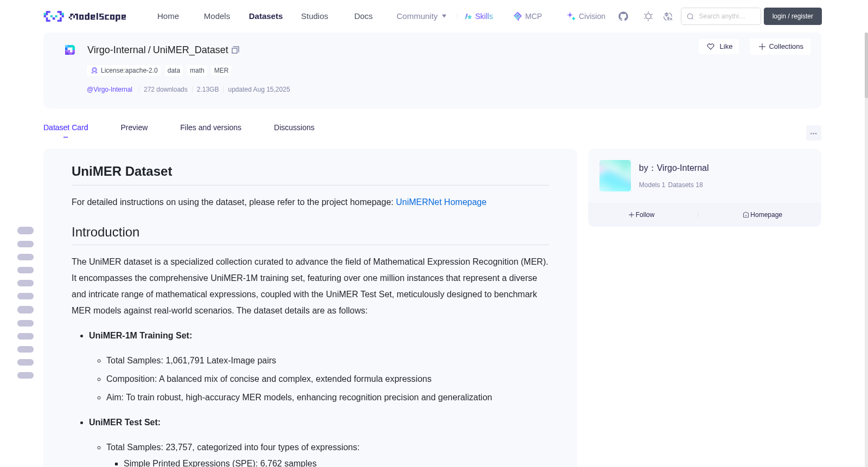
Task: Click the UniMER Dataset main heading
Action: click(x=122, y=171)
